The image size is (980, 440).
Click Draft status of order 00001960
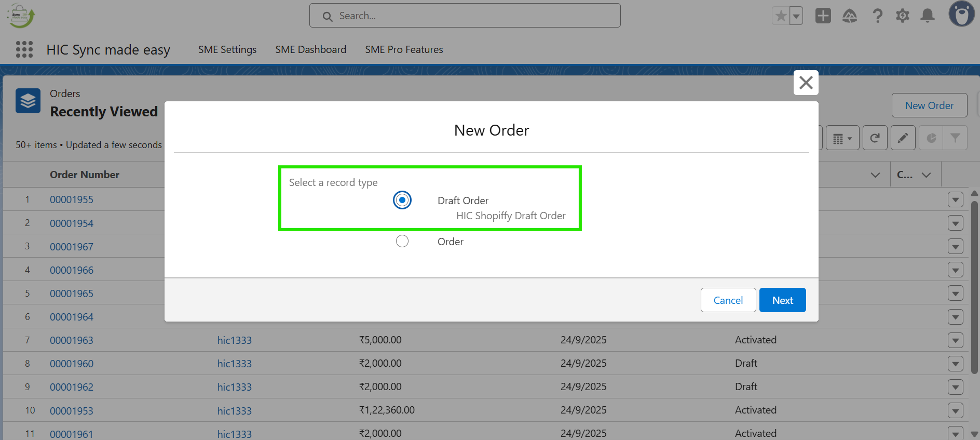(746, 363)
